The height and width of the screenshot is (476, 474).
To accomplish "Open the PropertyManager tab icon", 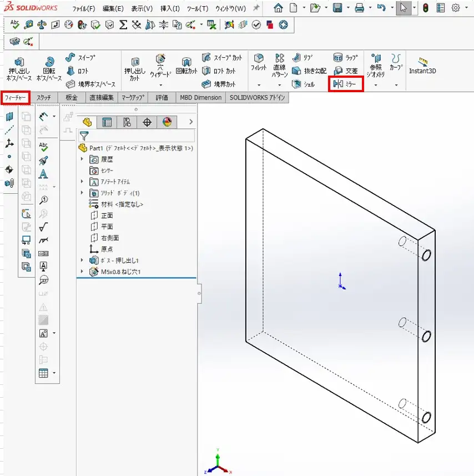I will tap(107, 122).
